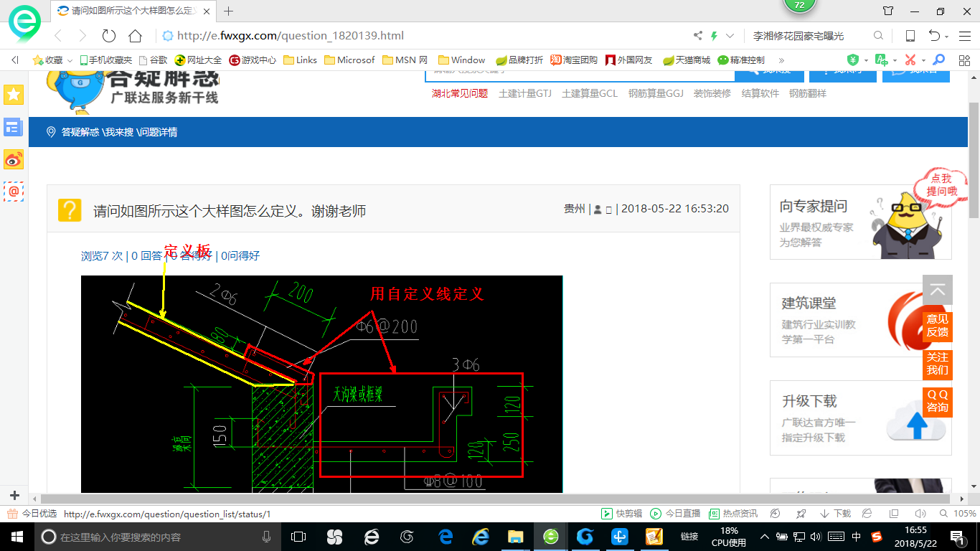Select the 湖北常见问题 tab
The image size is (980, 551).
(x=460, y=93)
